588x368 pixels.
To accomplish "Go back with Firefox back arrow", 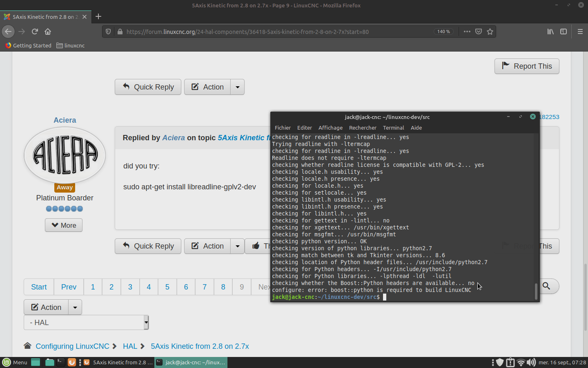I will pos(8,31).
